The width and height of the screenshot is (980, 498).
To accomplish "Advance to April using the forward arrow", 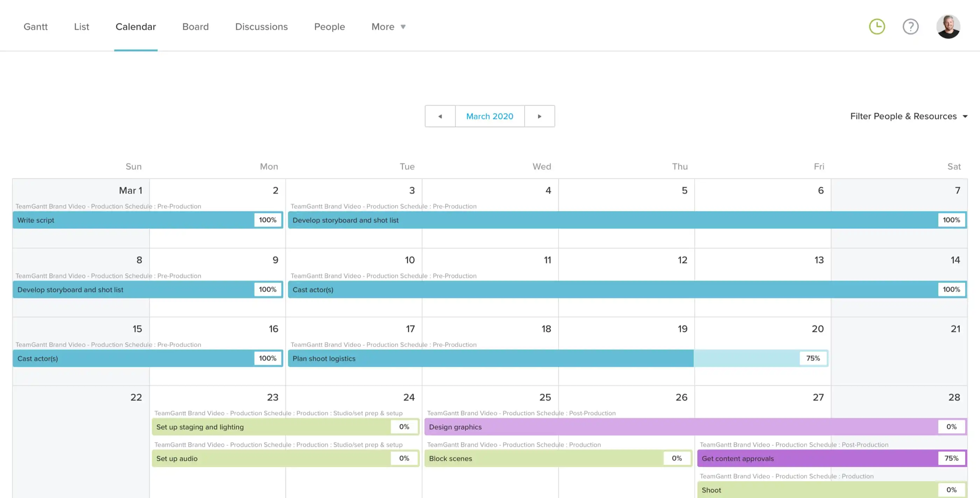I will click(x=539, y=116).
